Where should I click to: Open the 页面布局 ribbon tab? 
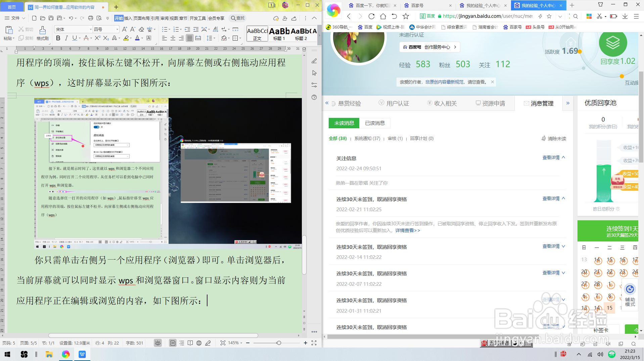click(x=141, y=18)
